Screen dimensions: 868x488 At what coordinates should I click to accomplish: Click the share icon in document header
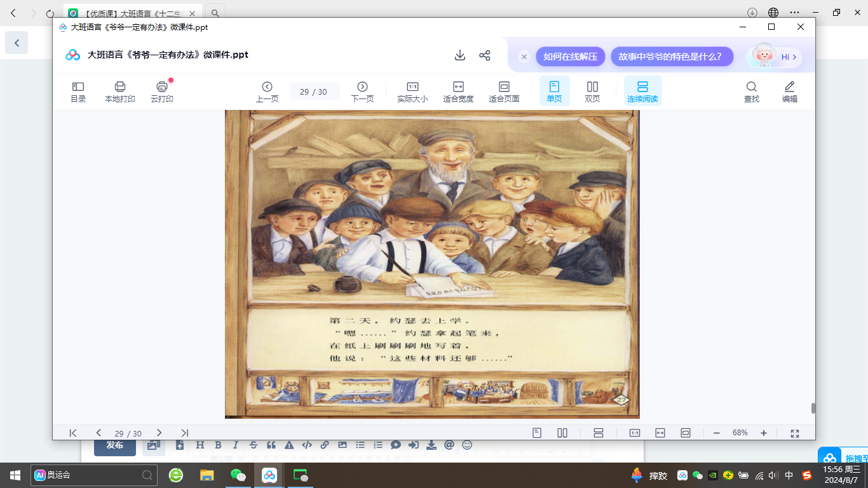(485, 55)
